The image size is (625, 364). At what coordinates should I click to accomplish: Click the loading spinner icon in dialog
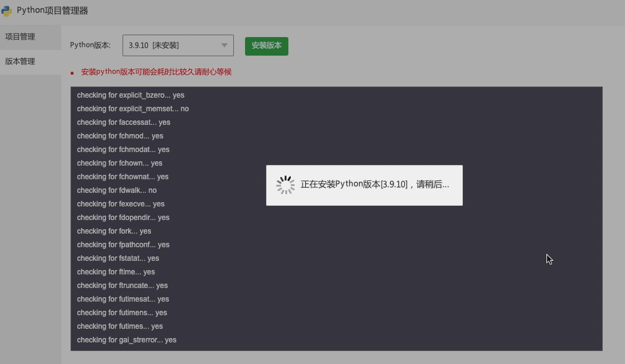(x=285, y=185)
